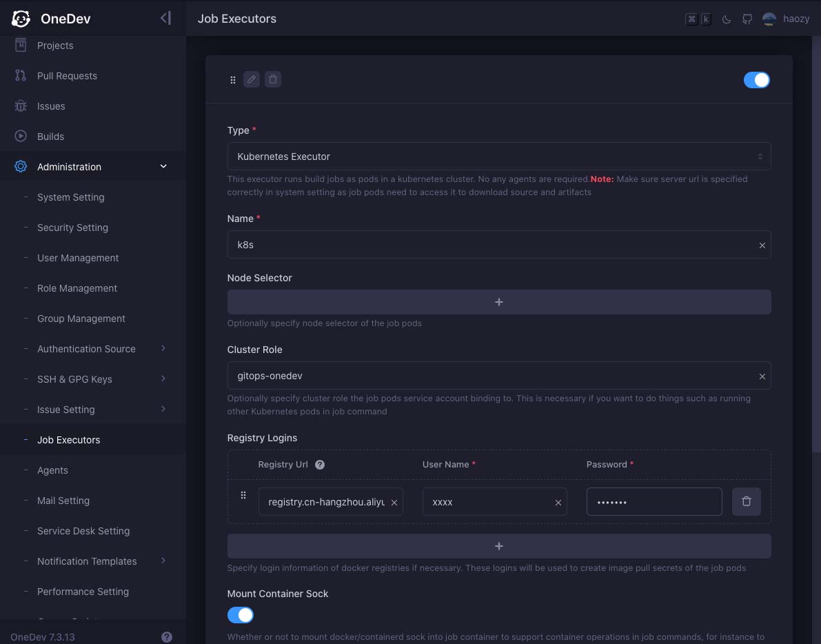Click the Administration gear icon
Image resolution: width=821 pixels, height=644 pixels.
[21, 166]
